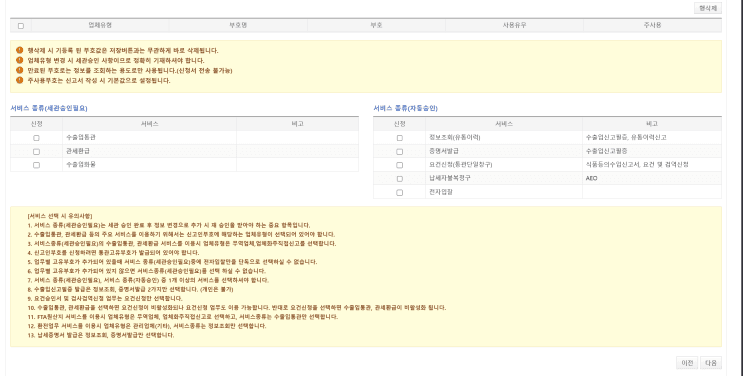This screenshot has height=376, width=743.
Task: Go to previous step with 이전
Action: click(687, 363)
